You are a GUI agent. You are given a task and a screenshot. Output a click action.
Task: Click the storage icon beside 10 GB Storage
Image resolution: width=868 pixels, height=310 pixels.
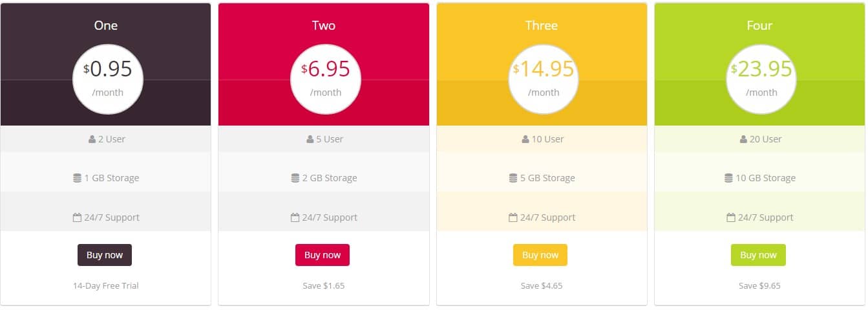point(728,178)
